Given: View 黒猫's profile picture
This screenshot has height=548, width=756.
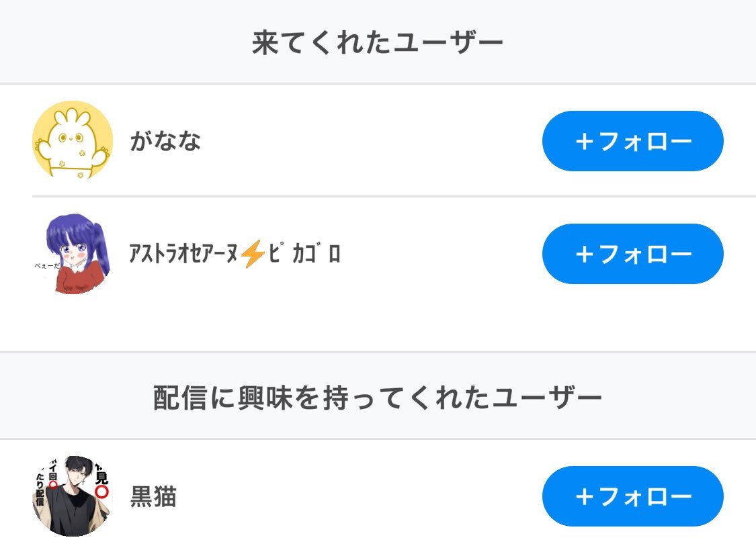Looking at the screenshot, I should (x=71, y=496).
